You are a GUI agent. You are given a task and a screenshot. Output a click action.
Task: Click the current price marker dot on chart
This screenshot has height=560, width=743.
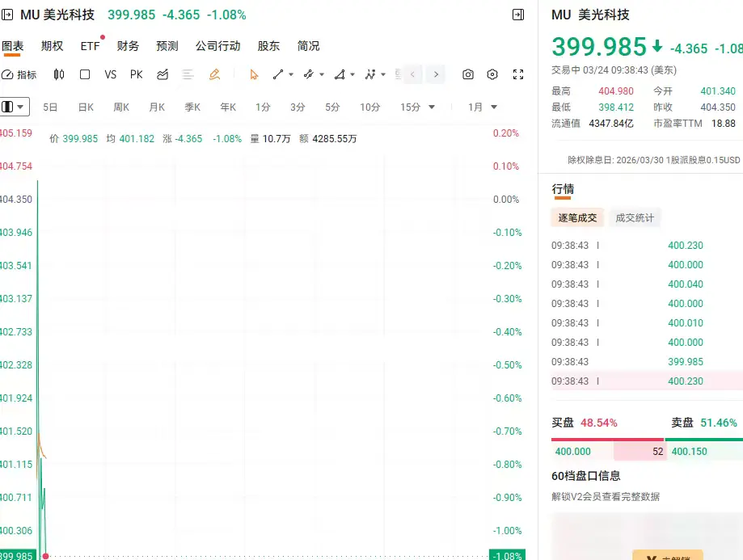coord(45,556)
